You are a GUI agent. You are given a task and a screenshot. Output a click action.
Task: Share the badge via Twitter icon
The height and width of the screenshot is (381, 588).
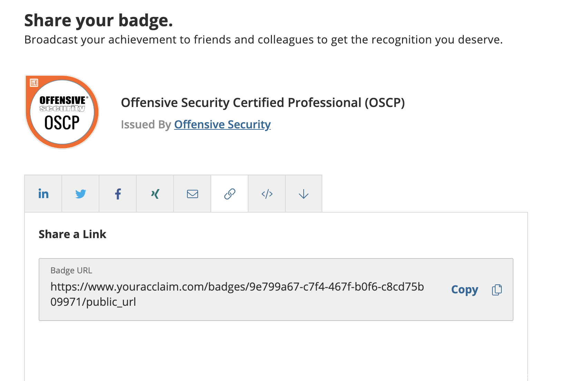pos(80,194)
